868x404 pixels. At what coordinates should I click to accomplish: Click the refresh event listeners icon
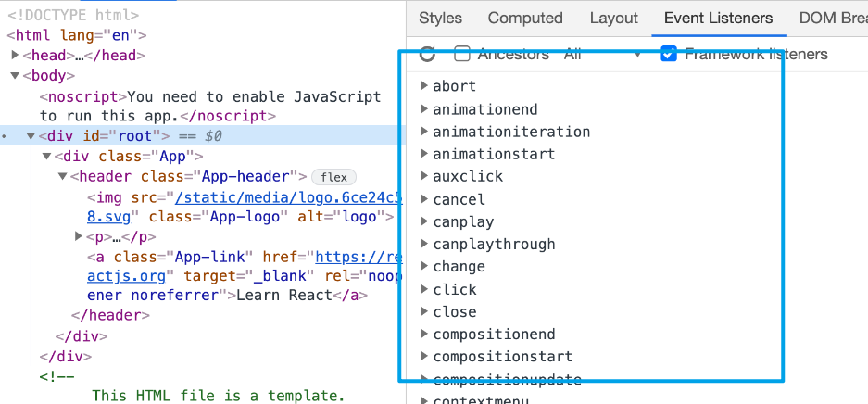pos(427,55)
